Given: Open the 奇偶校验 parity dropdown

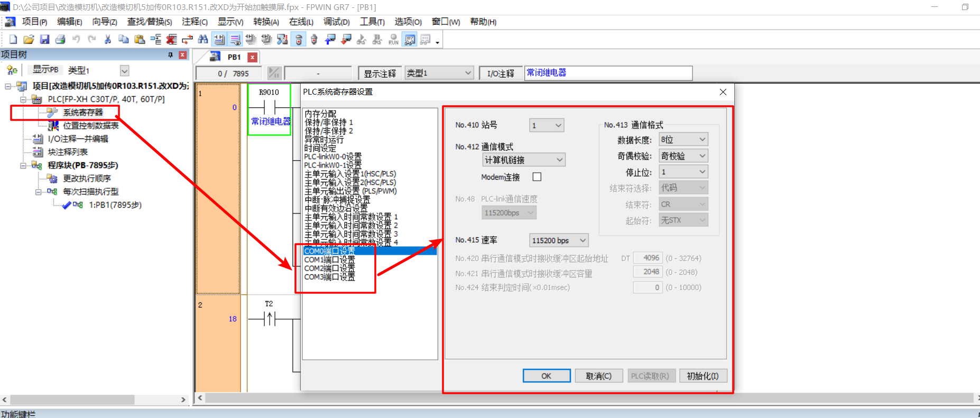Looking at the screenshot, I should [x=683, y=156].
